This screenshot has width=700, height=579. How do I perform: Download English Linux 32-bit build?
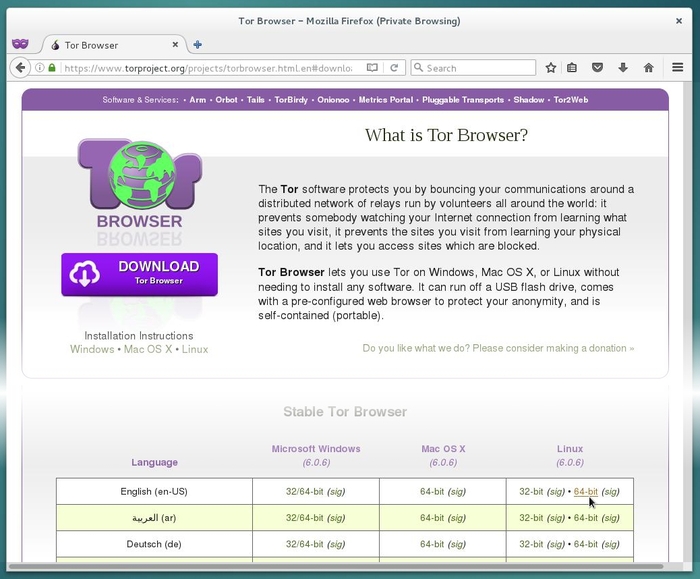pos(531,492)
